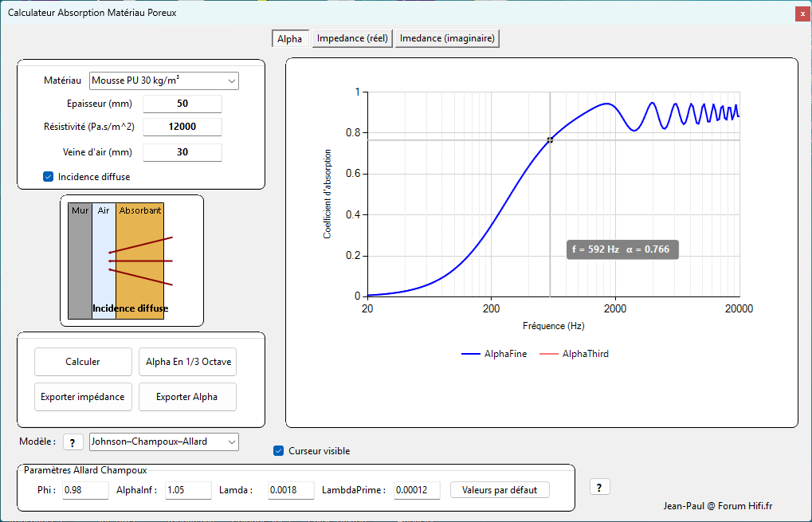Click the Jean-Paul @ Forum Hifi.fr credit
Screen dimensions: 812x522
coord(718,506)
